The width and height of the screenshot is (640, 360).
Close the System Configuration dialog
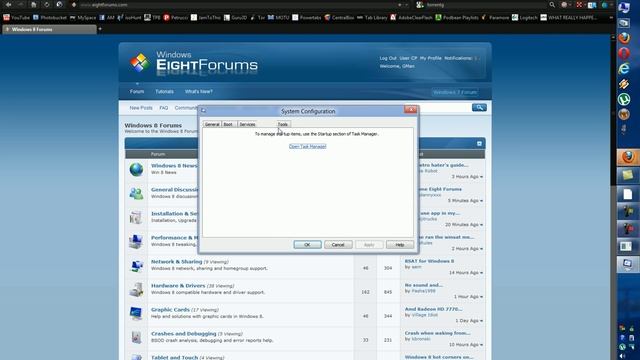pyautogui.click(x=411, y=109)
